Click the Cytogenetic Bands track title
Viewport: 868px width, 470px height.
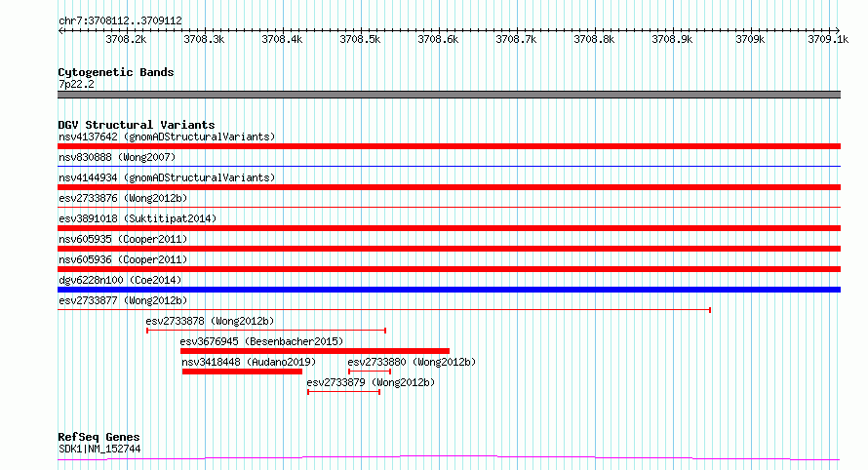116,72
